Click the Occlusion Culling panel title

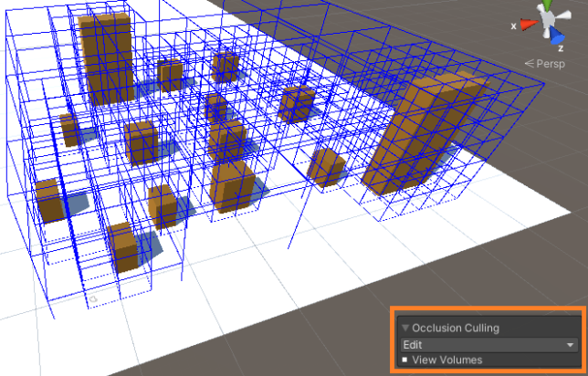point(456,328)
